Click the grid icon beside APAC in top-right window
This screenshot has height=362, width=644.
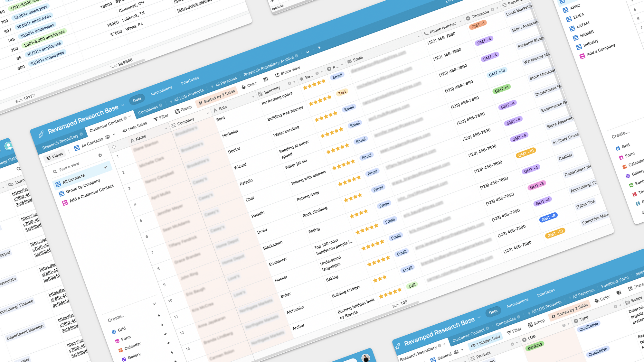point(565,10)
